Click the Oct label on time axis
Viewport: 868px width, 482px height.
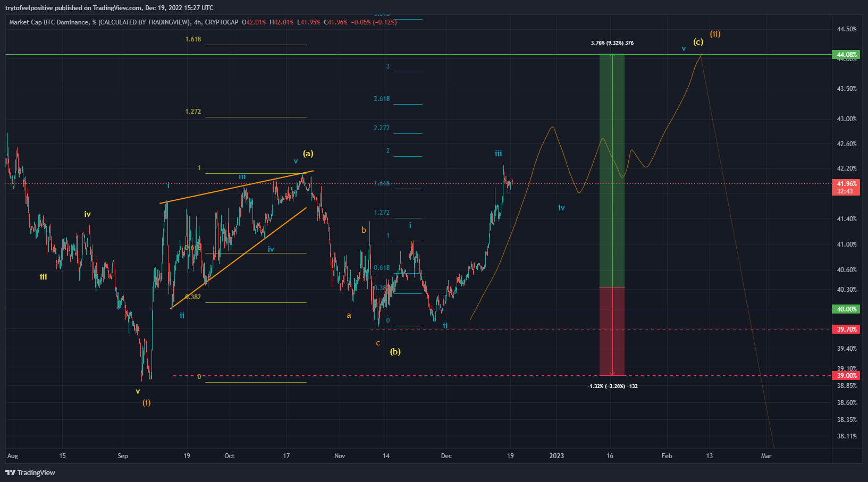pos(230,456)
